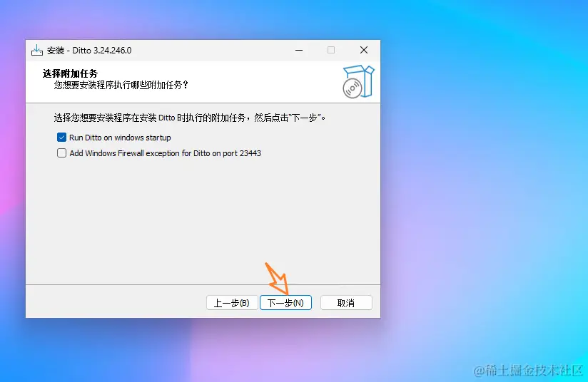The width and height of the screenshot is (588, 382).
Task: Click the 您想要安装程序执行哪些附加任务？ text
Action: tap(121, 86)
